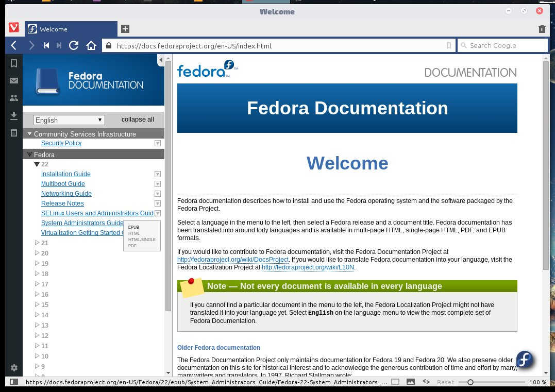The width and height of the screenshot is (555, 392).
Task: Click the Search Google field
Action: click(502, 45)
